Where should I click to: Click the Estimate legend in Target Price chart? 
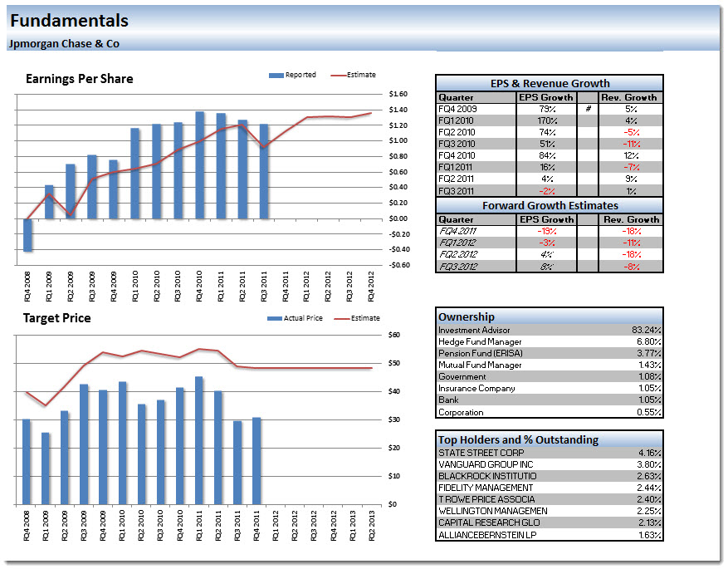[357, 318]
